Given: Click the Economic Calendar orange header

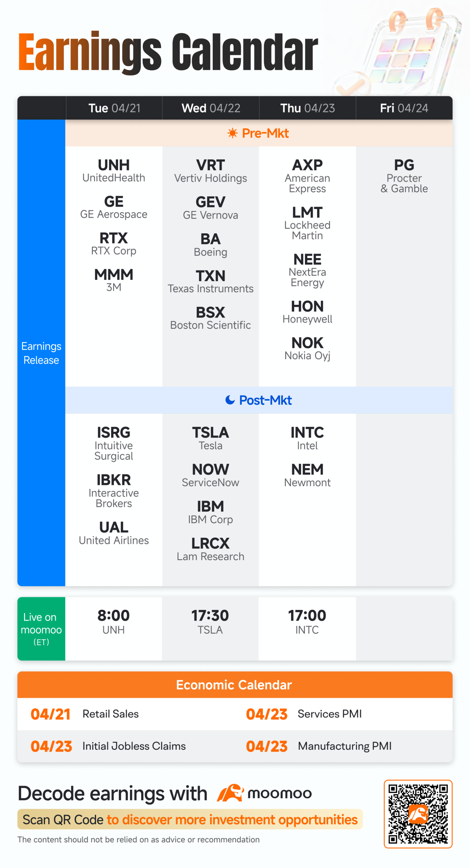Looking at the screenshot, I should [235, 685].
